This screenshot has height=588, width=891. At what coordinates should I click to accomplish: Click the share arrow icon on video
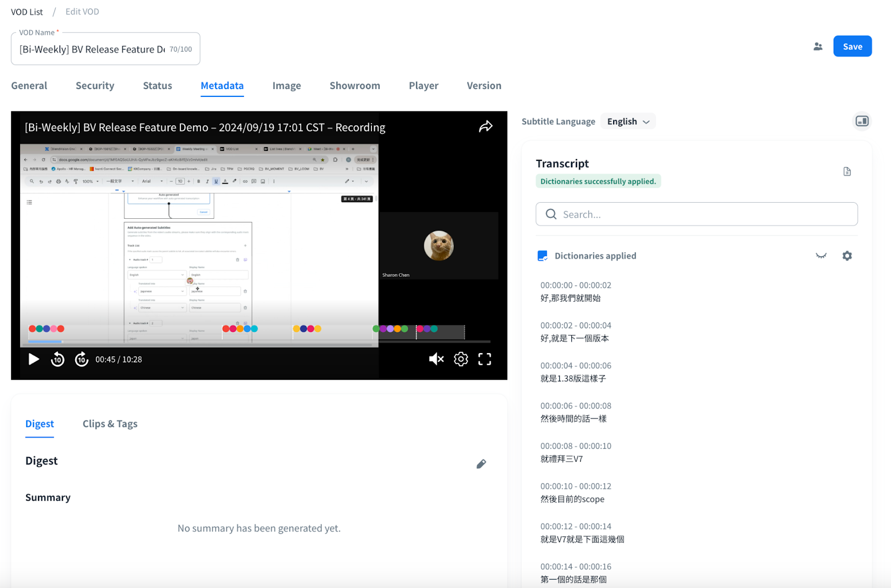tap(486, 127)
